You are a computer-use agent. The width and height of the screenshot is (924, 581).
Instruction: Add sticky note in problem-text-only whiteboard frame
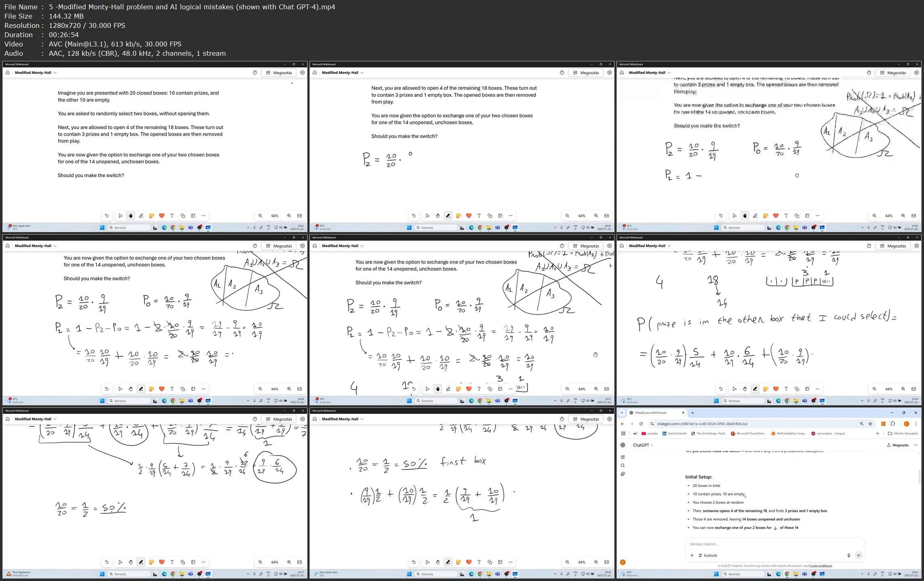(152, 216)
